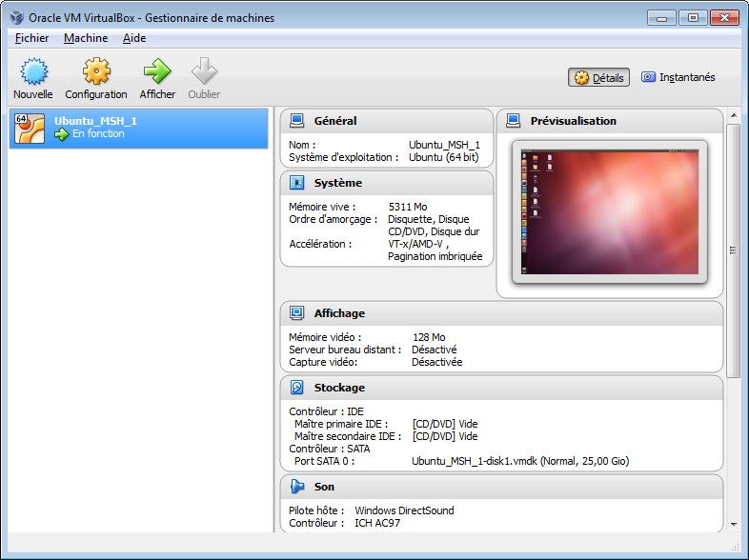Toggle the Détails view button
Viewport: 749px width, 560px height.
(599, 78)
